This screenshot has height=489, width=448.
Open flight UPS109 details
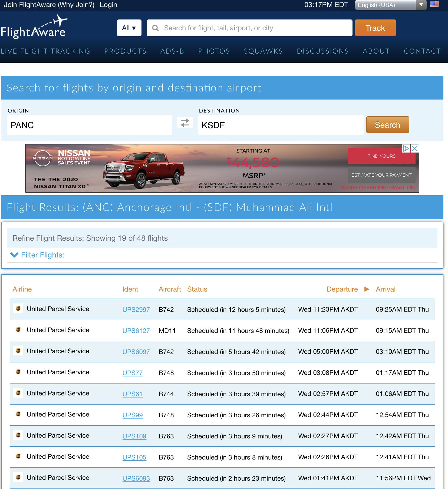pyautogui.click(x=134, y=436)
